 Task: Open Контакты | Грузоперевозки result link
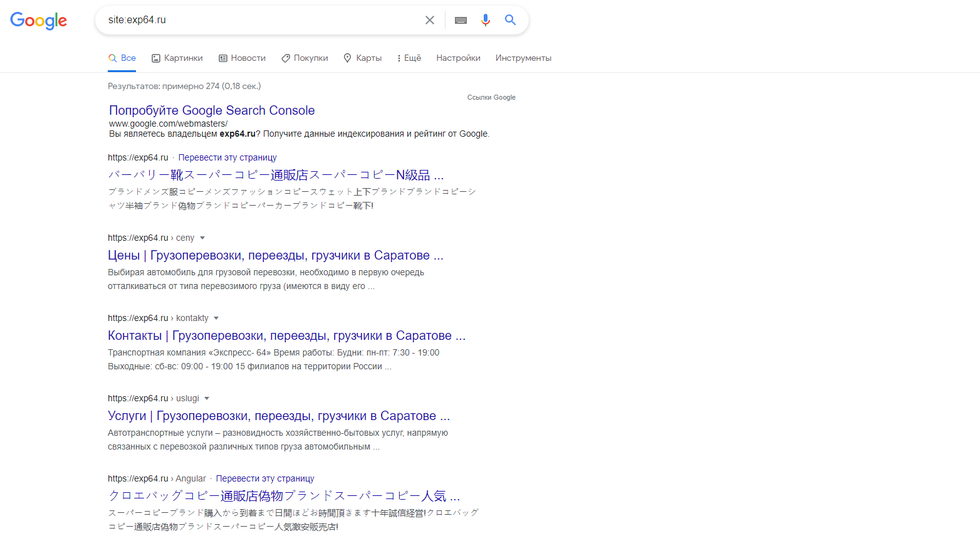pyautogui.click(x=286, y=335)
